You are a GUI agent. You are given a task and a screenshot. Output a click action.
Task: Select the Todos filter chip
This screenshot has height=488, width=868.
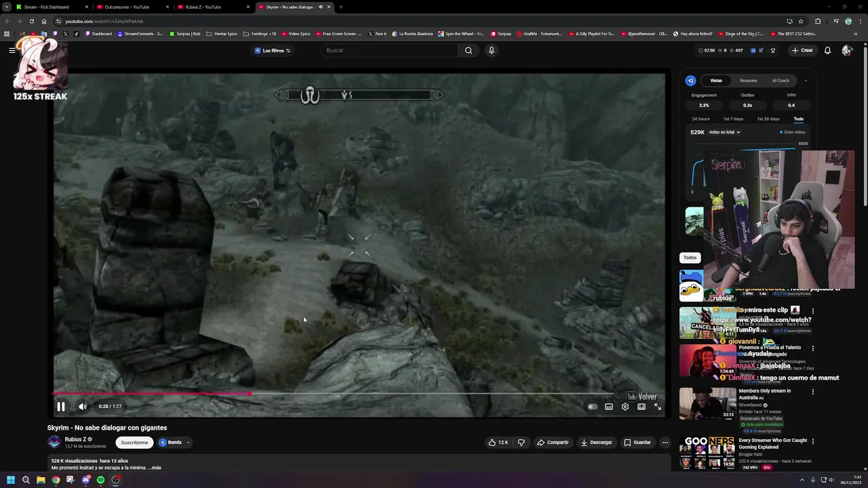coord(690,258)
